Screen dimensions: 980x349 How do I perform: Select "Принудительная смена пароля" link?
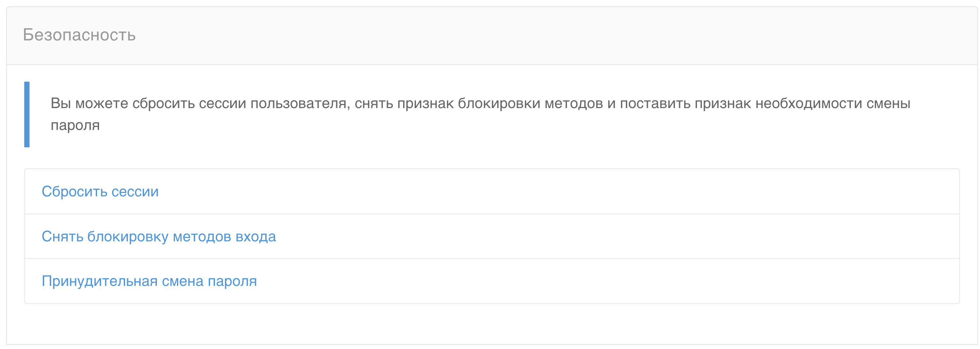tap(149, 281)
